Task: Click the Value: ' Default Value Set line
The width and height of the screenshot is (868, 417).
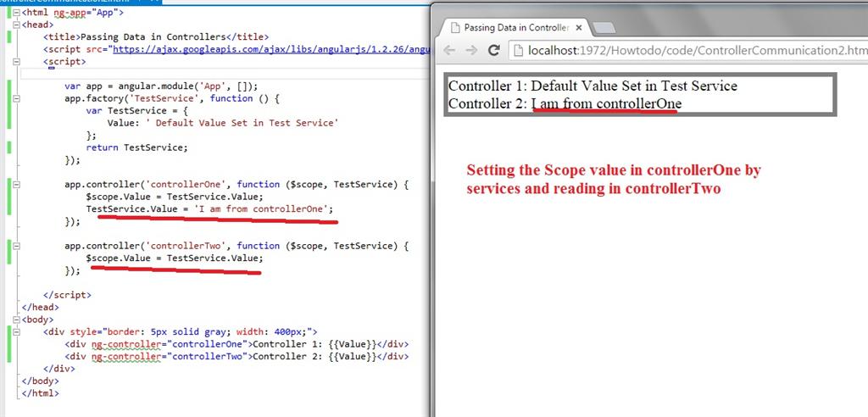Action: point(222,123)
